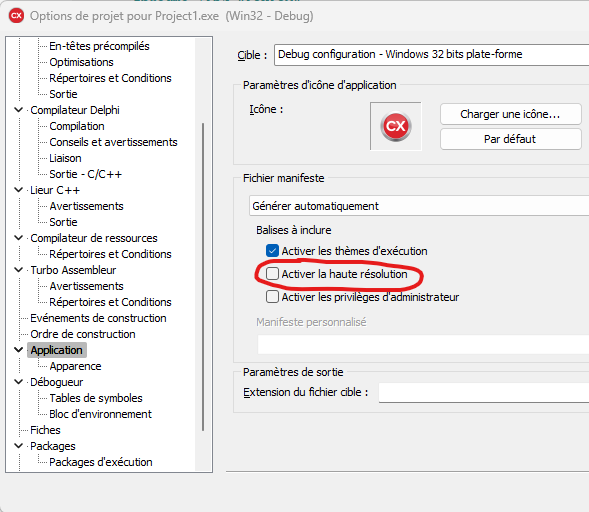Select Optimisations in the options tree

click(x=81, y=62)
